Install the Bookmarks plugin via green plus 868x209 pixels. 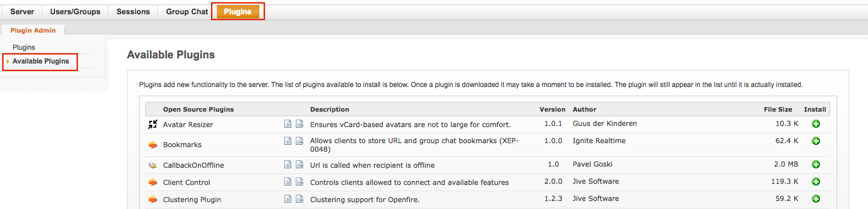815,141
